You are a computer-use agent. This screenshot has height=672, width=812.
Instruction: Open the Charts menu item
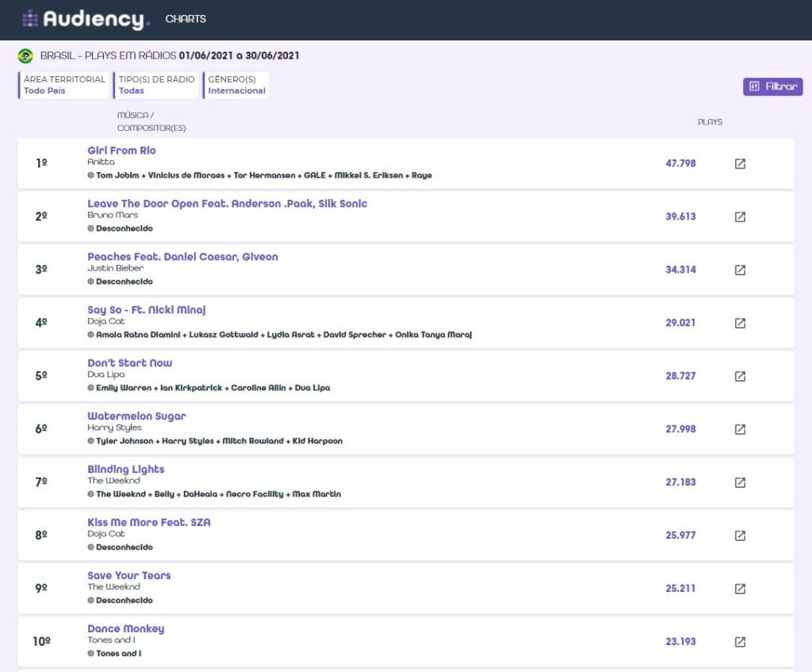(x=186, y=19)
